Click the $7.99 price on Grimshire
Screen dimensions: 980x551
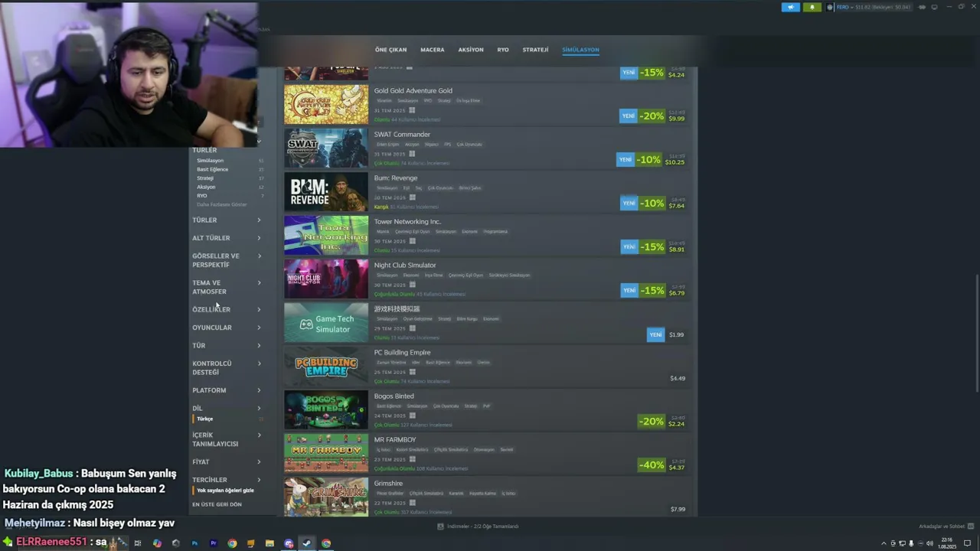[678, 509]
